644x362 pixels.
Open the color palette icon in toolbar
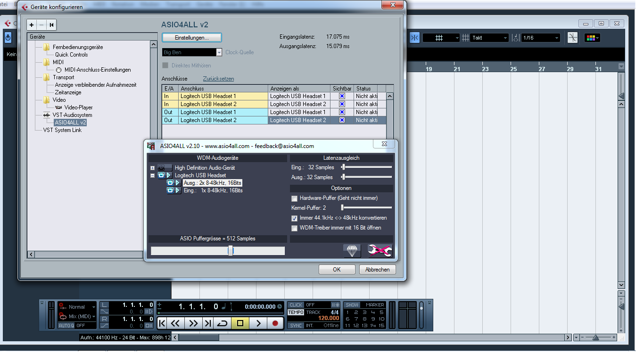click(592, 38)
